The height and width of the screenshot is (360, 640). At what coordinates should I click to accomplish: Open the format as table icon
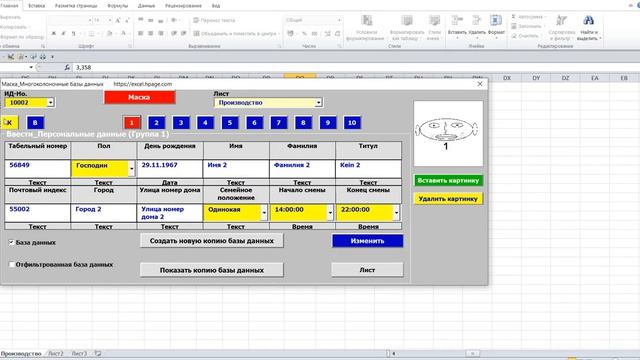[407, 21]
